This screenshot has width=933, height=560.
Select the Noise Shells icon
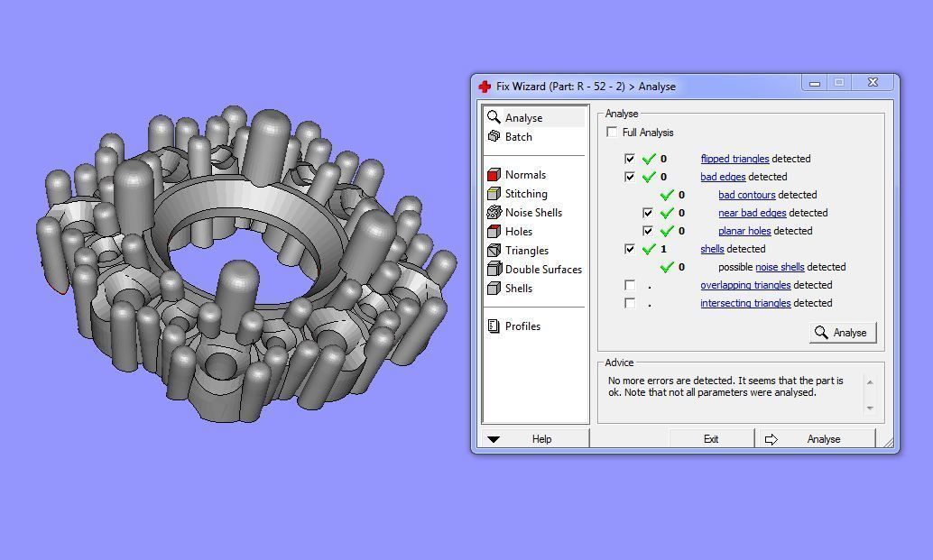pyautogui.click(x=494, y=212)
